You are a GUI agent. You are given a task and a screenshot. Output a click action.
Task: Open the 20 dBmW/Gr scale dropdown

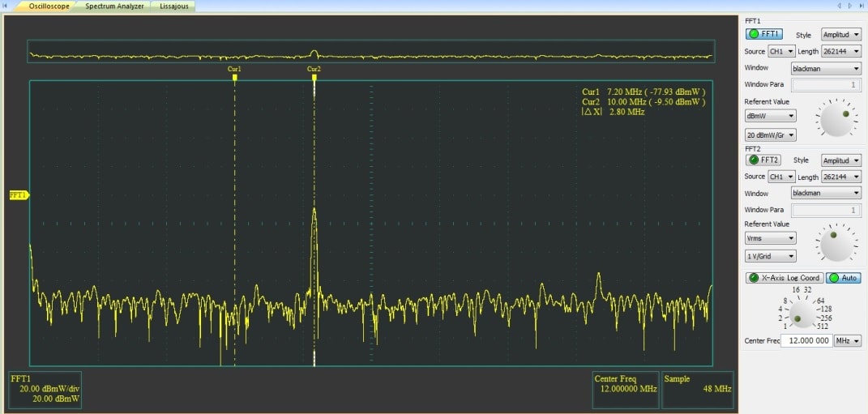771,135
